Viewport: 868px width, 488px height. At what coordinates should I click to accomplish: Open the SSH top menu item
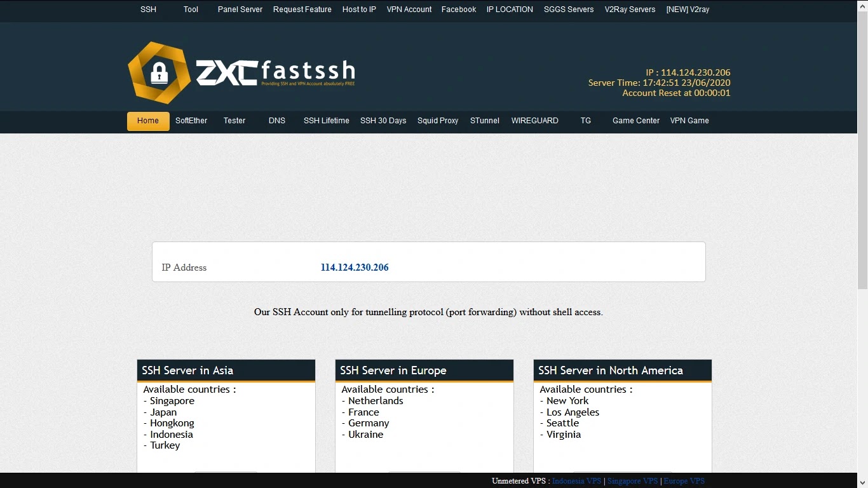148,10
